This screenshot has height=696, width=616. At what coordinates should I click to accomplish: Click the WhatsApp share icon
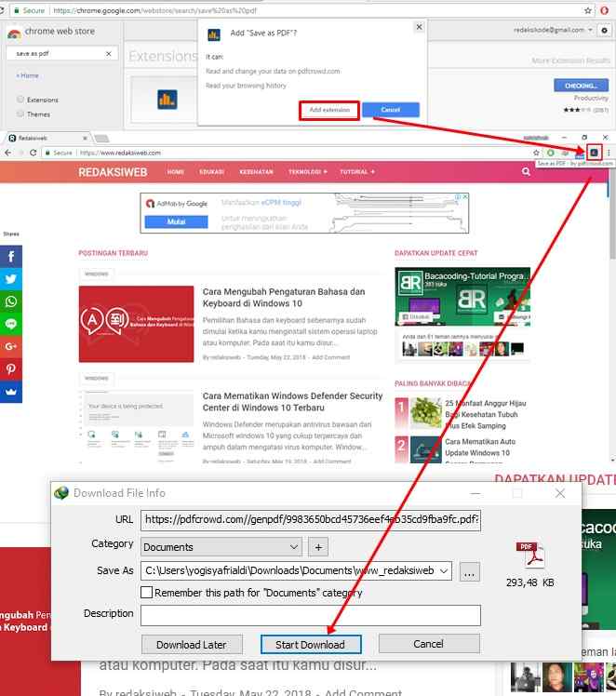coord(10,301)
